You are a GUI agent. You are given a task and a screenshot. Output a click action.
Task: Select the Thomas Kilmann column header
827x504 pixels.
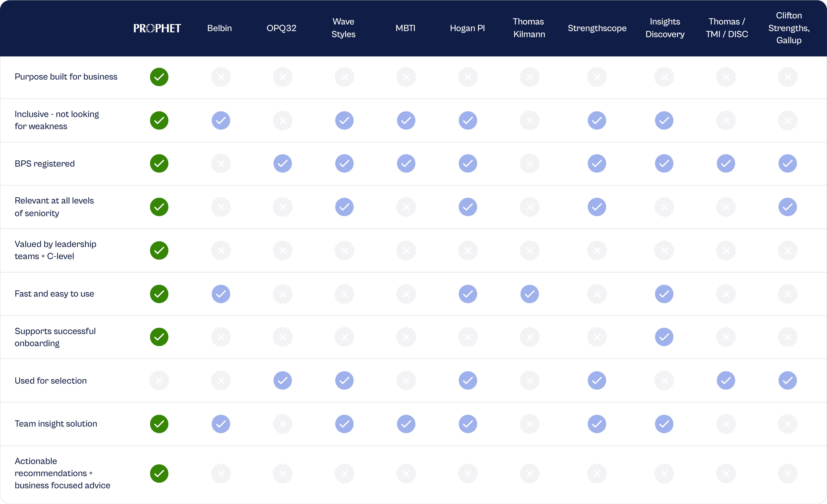[x=529, y=28]
